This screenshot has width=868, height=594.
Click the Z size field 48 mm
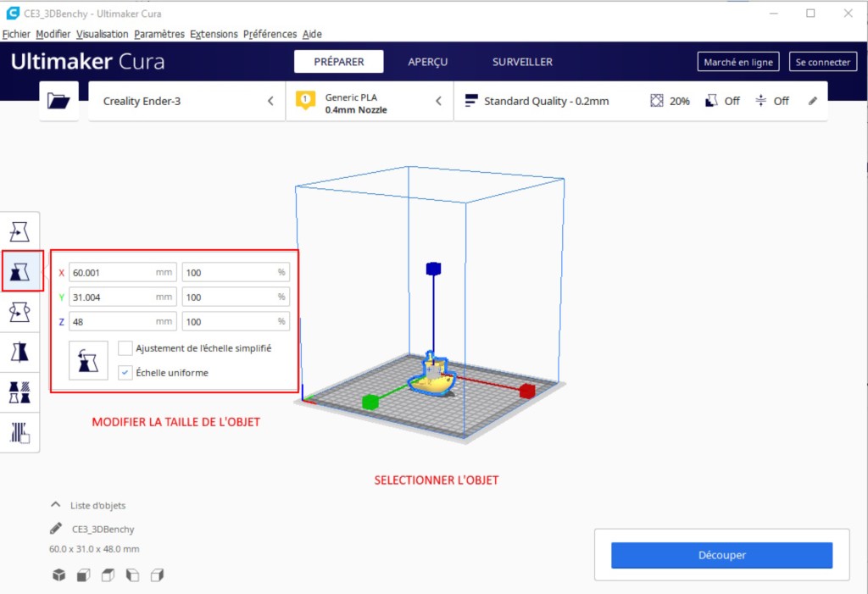tap(123, 322)
